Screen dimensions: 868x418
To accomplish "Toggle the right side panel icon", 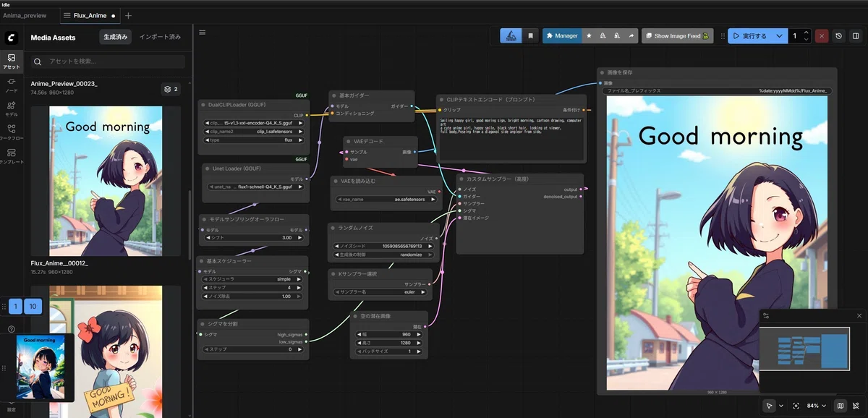I will [856, 35].
